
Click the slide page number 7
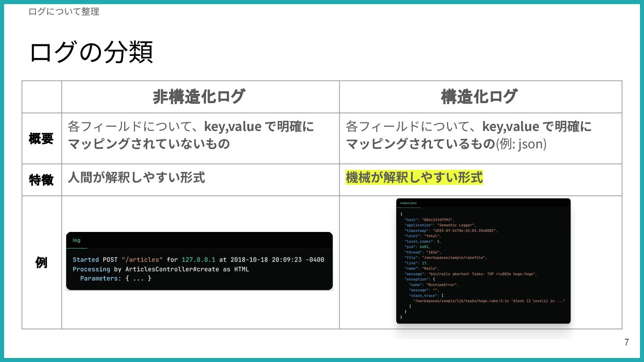point(627,343)
